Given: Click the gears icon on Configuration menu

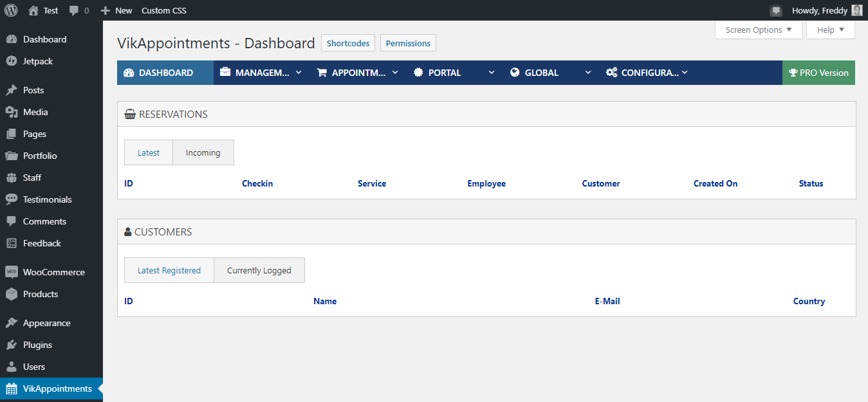Looking at the screenshot, I should [611, 73].
